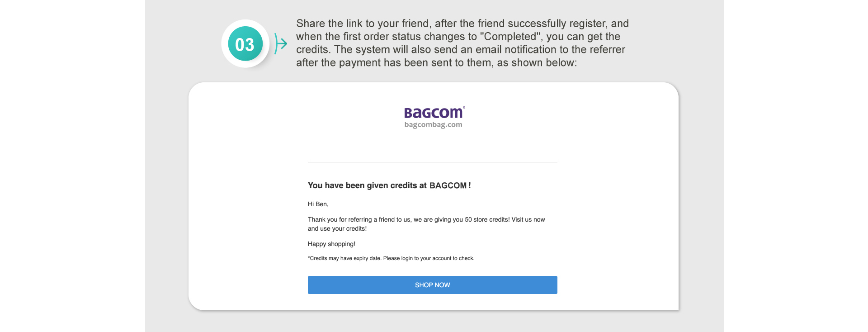Click the word BAGCOM in the email heading
This screenshot has width=868, height=332.
448,185
